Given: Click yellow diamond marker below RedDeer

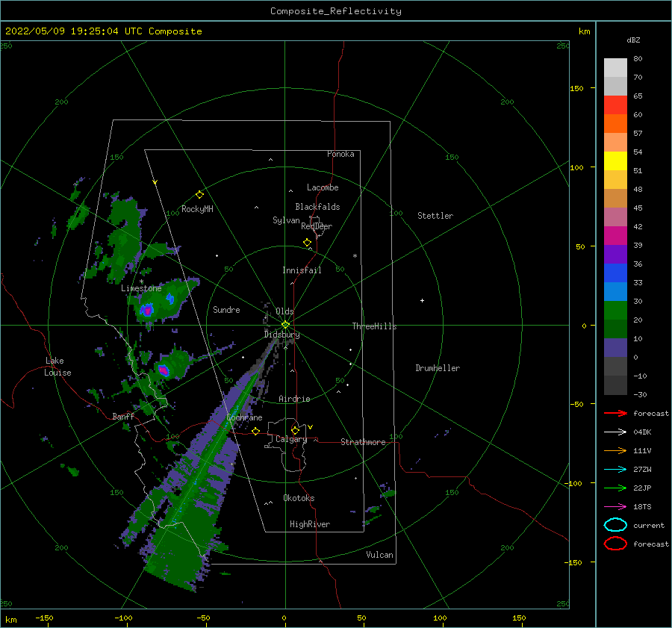Looking at the screenshot, I should pos(307,242).
